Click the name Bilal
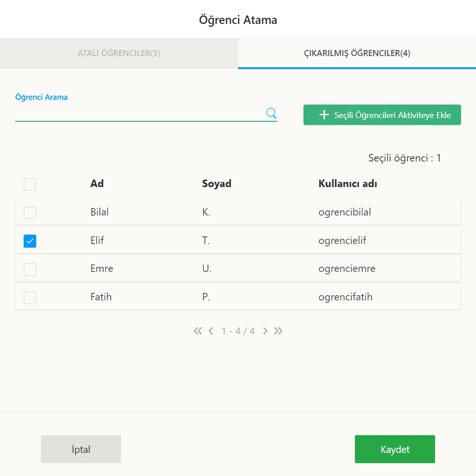 click(99, 212)
